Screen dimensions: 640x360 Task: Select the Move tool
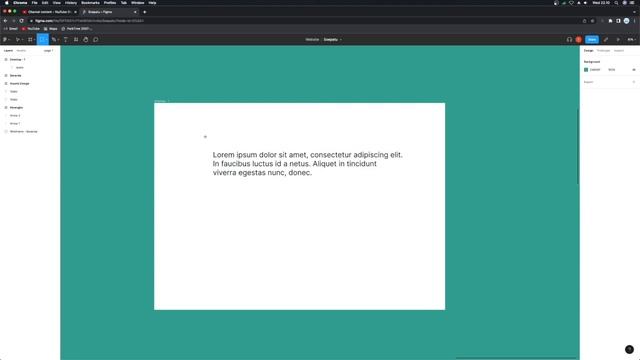click(18, 40)
